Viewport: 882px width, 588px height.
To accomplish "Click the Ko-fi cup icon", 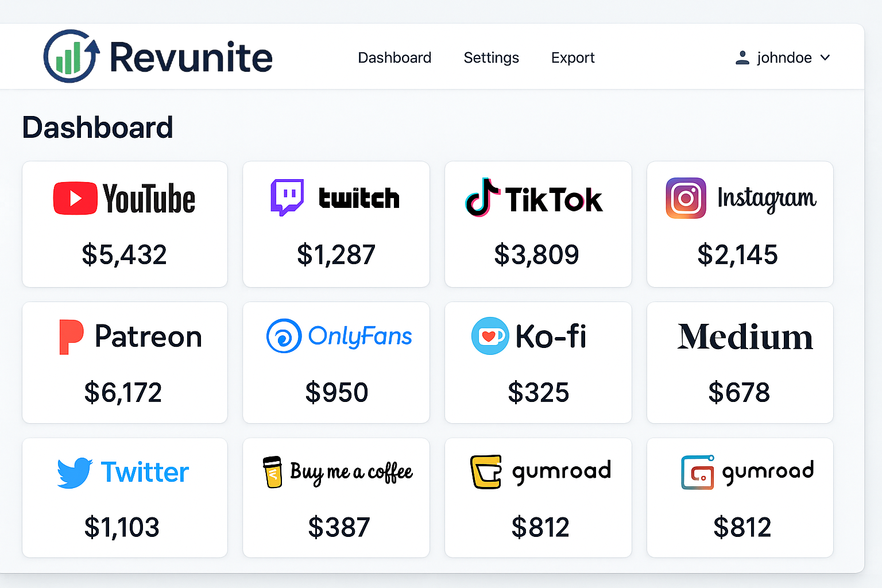I will point(490,336).
